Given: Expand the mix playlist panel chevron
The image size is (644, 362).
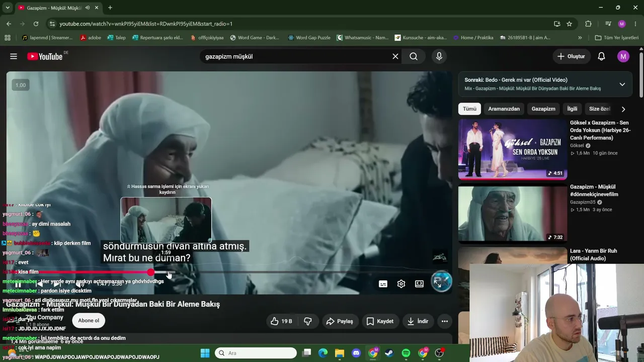Looking at the screenshot, I should pyautogui.click(x=622, y=84).
